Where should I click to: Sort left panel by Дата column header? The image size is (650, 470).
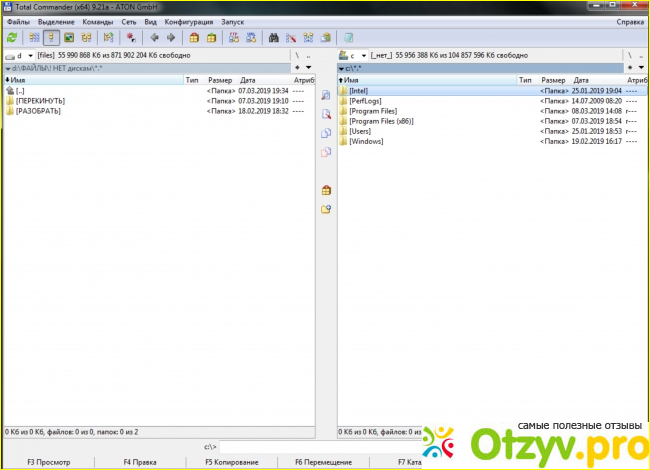pyautogui.click(x=248, y=79)
